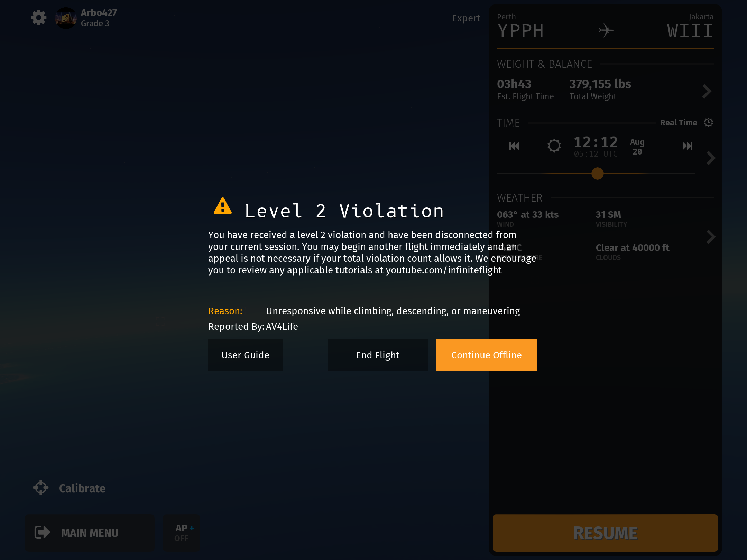The width and height of the screenshot is (747, 560).
Task: Click the Real Time clock icon
Action: (x=709, y=122)
